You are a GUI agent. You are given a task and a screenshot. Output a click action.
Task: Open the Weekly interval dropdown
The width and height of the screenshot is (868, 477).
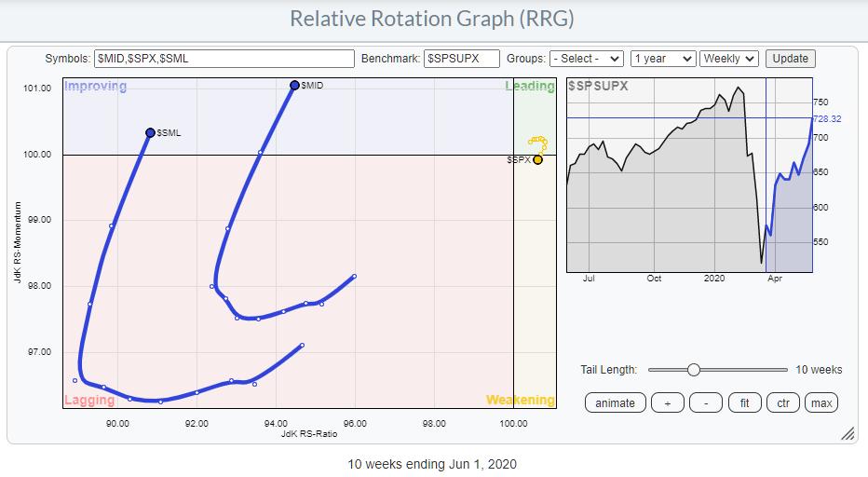[x=729, y=59]
